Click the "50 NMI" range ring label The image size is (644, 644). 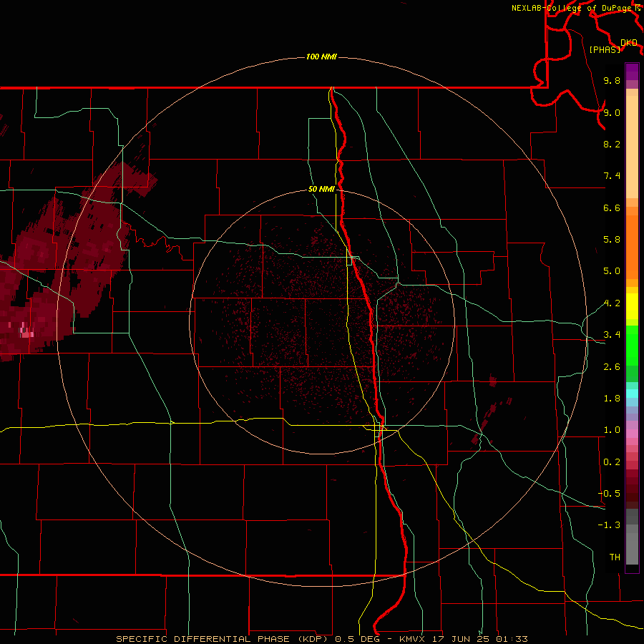click(321, 189)
